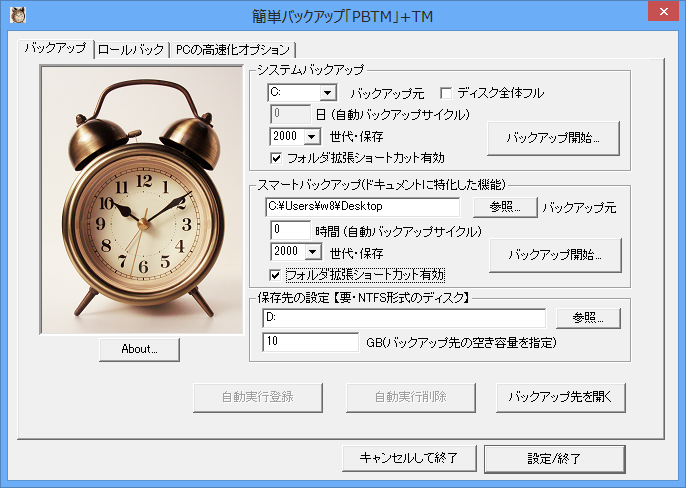Click the alarm clock image
The image size is (686, 488).
click(140, 197)
